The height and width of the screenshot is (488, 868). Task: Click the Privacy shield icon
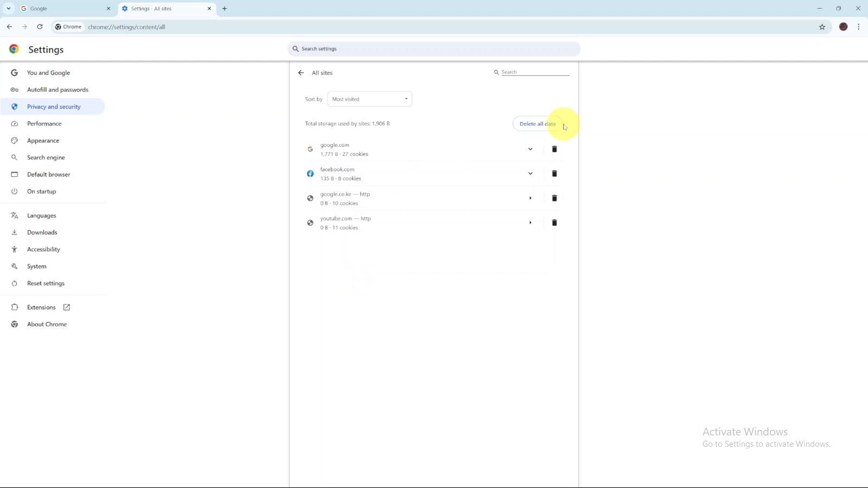(x=15, y=107)
